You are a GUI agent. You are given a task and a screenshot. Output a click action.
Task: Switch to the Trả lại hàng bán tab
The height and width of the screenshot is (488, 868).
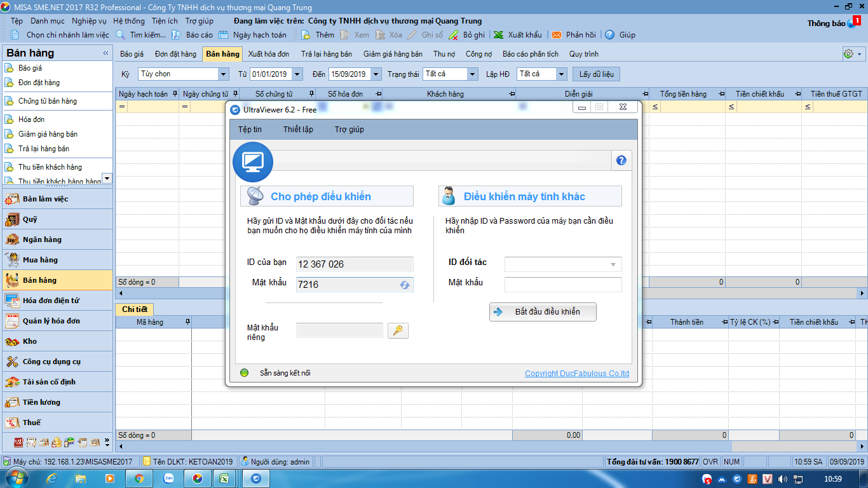click(327, 54)
